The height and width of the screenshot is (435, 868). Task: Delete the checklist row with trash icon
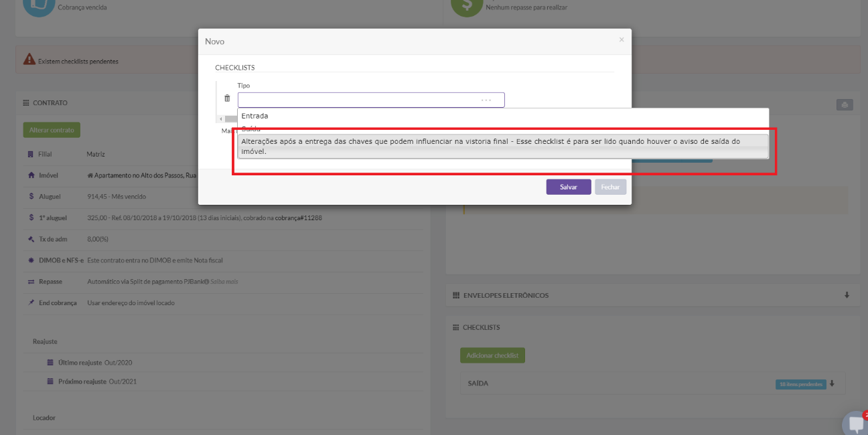[x=227, y=98]
